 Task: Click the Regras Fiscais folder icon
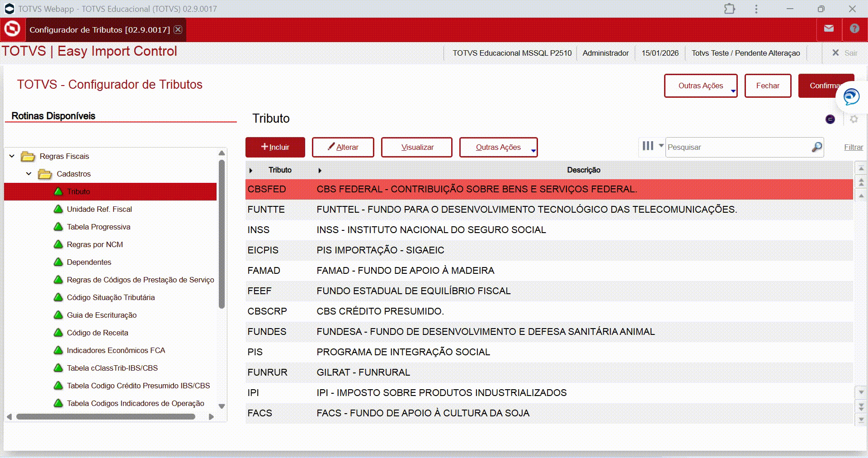pyautogui.click(x=28, y=156)
